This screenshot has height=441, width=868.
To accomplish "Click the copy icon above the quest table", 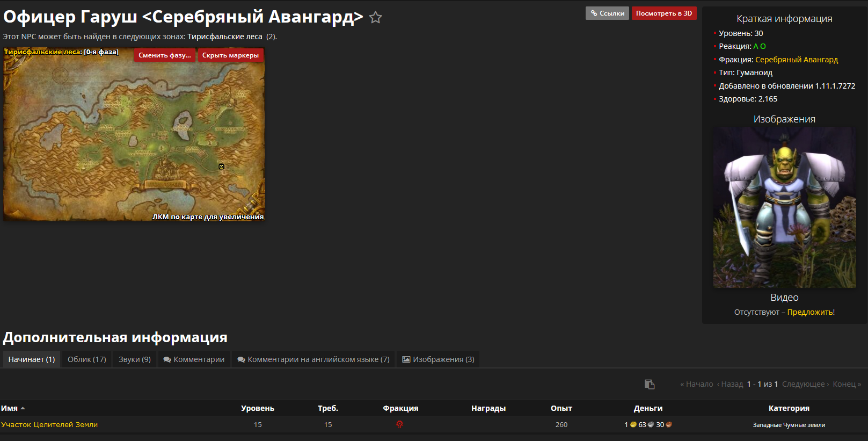I will (650, 384).
